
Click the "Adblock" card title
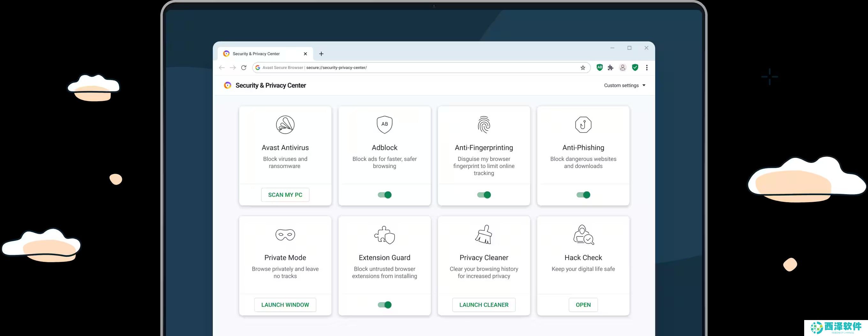click(385, 148)
